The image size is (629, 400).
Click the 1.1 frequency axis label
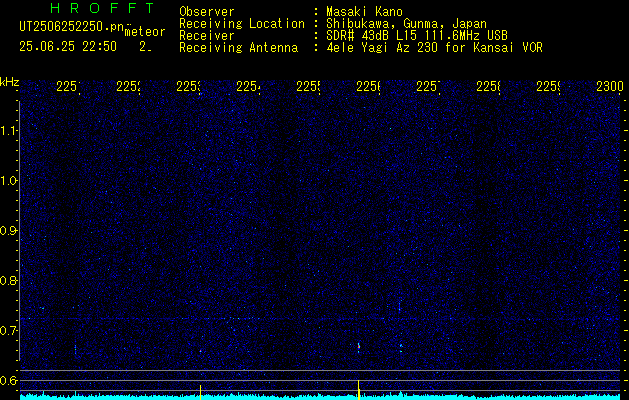[x=8, y=130]
